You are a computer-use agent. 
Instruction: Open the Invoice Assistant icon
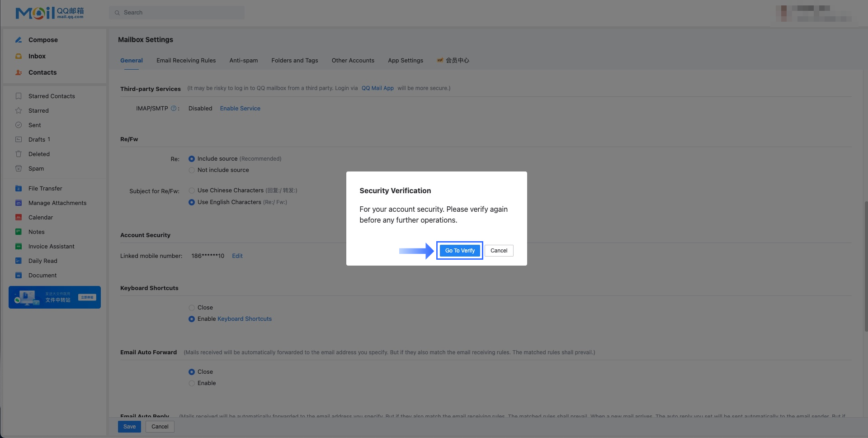pyautogui.click(x=19, y=246)
